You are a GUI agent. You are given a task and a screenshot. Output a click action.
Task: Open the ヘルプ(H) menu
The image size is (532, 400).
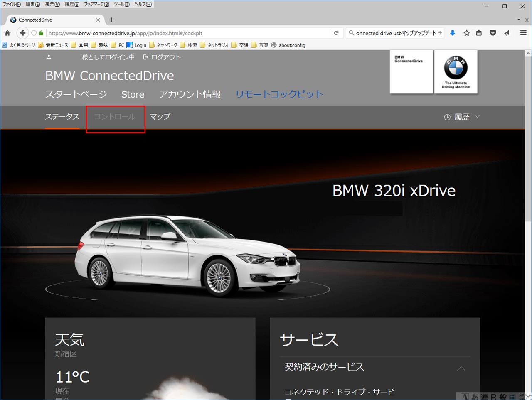pyautogui.click(x=143, y=4)
